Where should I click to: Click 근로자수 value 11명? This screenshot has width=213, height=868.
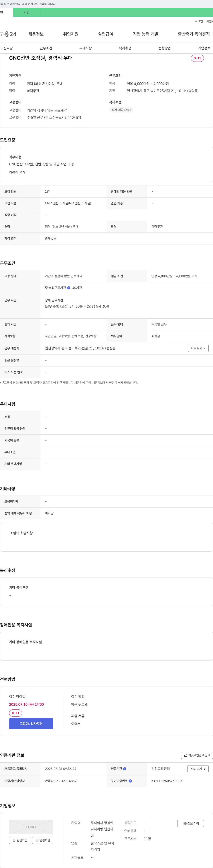[x=147, y=839]
